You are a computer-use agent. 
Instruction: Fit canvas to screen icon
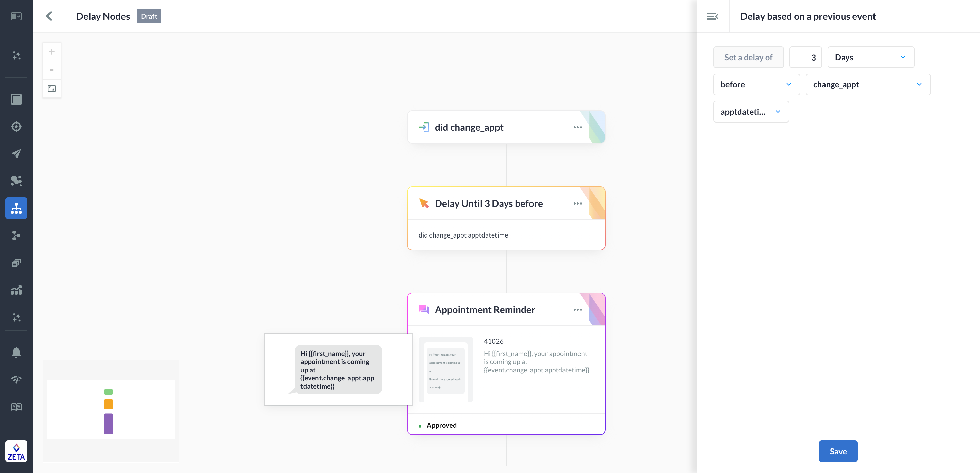[52, 88]
